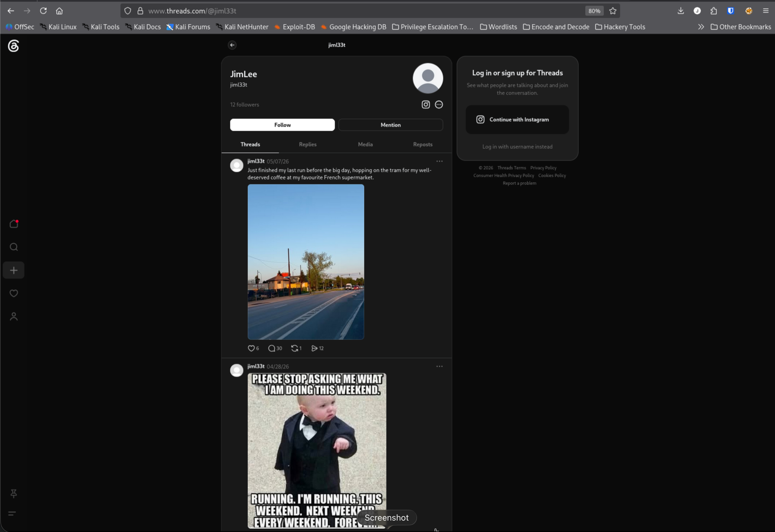775x532 pixels.
Task: Click the create post plus icon
Action: pyautogui.click(x=14, y=270)
